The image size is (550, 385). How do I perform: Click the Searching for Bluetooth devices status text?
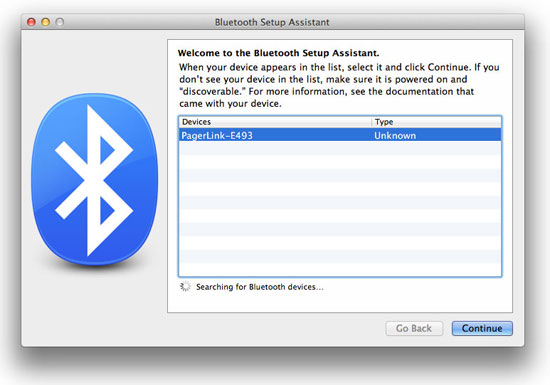pos(260,287)
